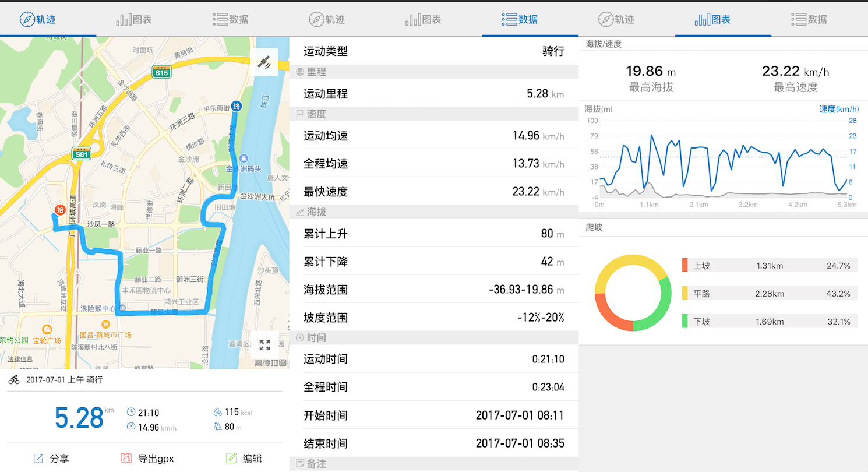Click the 全程时间 0:23:04 row
The width and height of the screenshot is (868, 472).
point(434,387)
